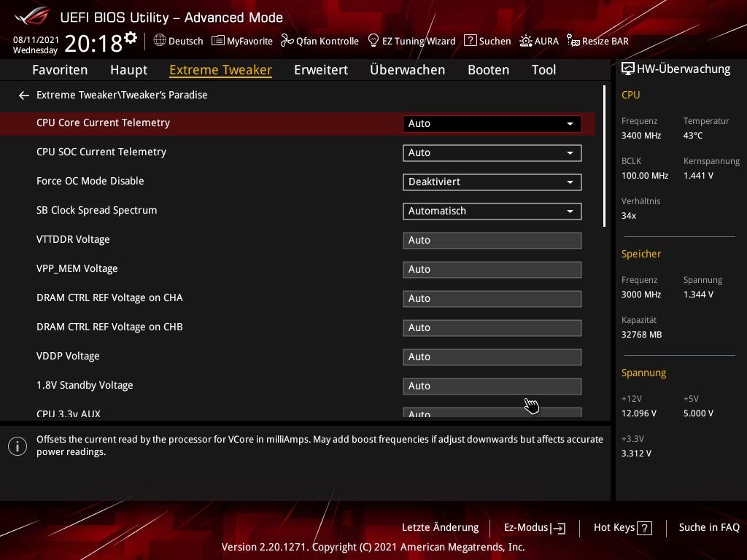Go to the Überwachen tab

coord(407,69)
